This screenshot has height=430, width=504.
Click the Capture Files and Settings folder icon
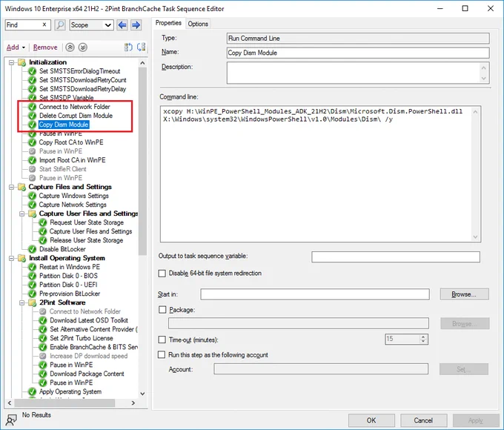[21, 187]
